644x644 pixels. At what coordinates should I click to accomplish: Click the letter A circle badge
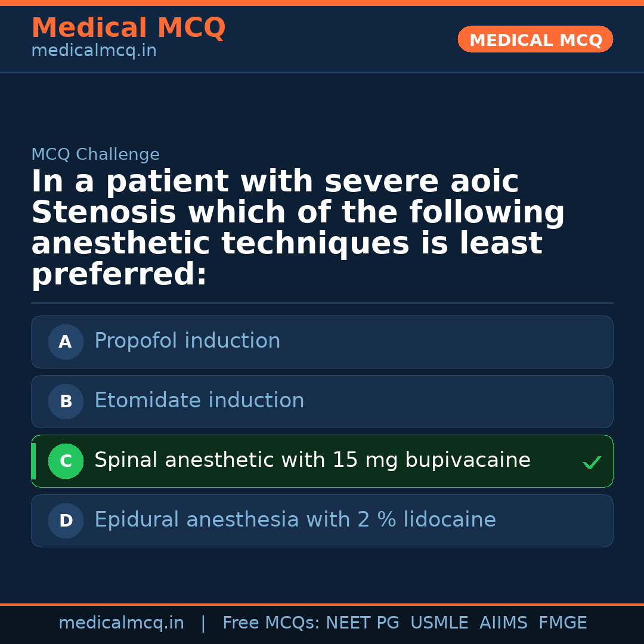coord(66,342)
